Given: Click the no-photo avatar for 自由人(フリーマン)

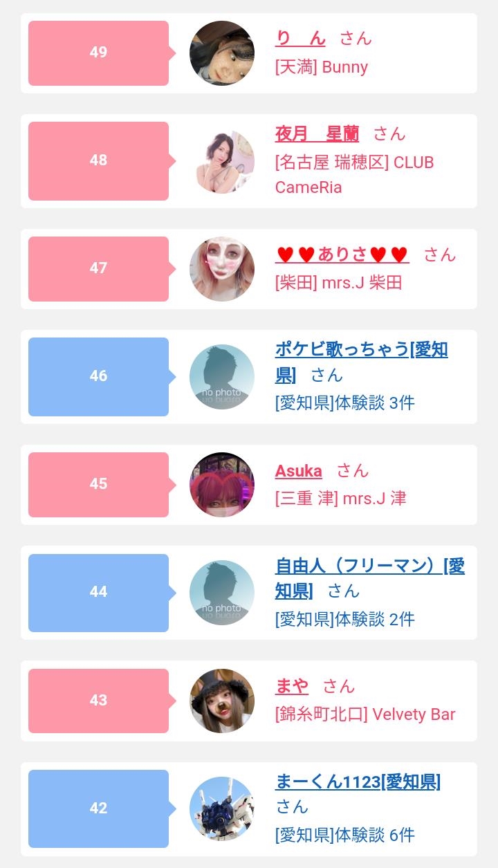Looking at the screenshot, I should coord(222,593).
